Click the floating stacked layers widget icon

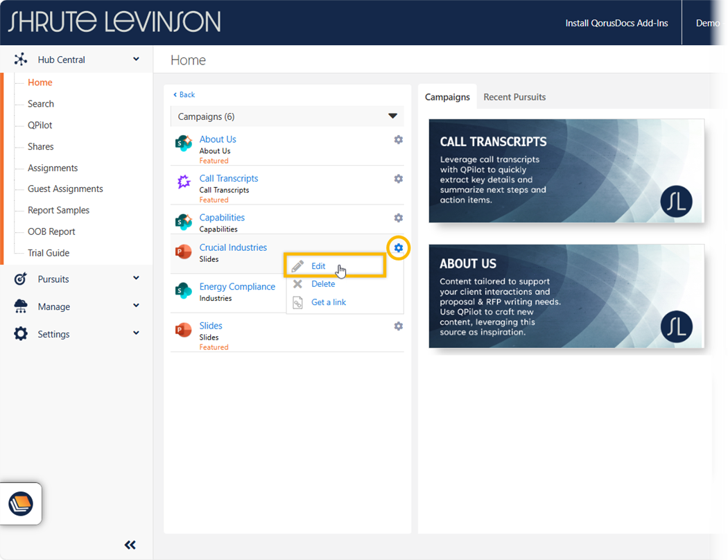click(21, 504)
